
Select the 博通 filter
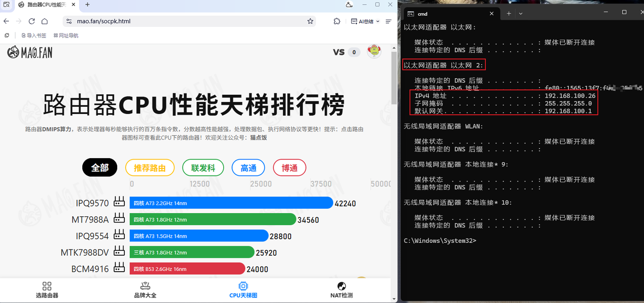(289, 168)
